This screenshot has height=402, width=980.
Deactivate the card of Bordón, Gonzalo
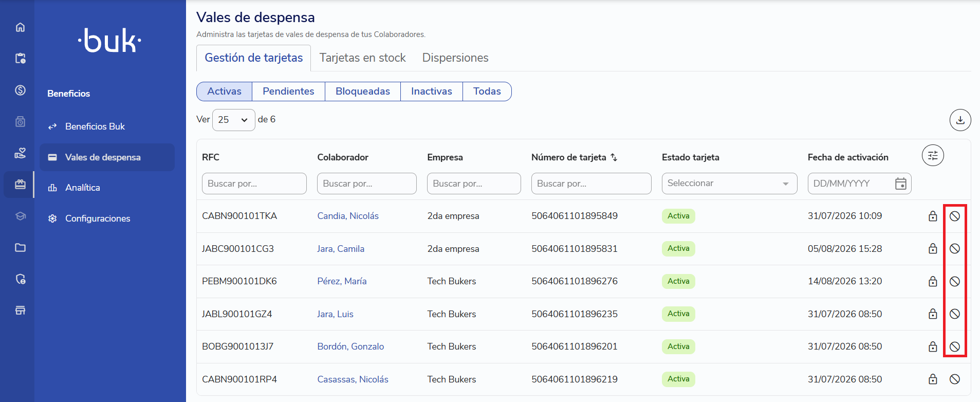pos(954,346)
